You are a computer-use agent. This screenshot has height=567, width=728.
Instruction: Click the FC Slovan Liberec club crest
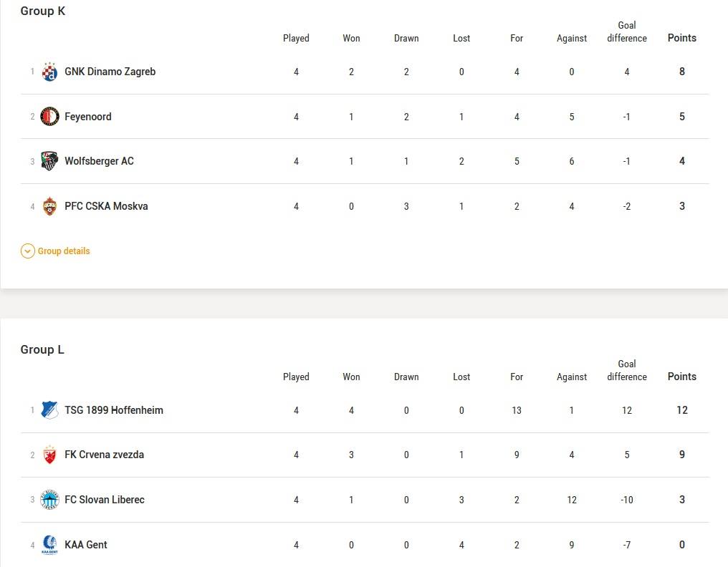click(x=49, y=500)
